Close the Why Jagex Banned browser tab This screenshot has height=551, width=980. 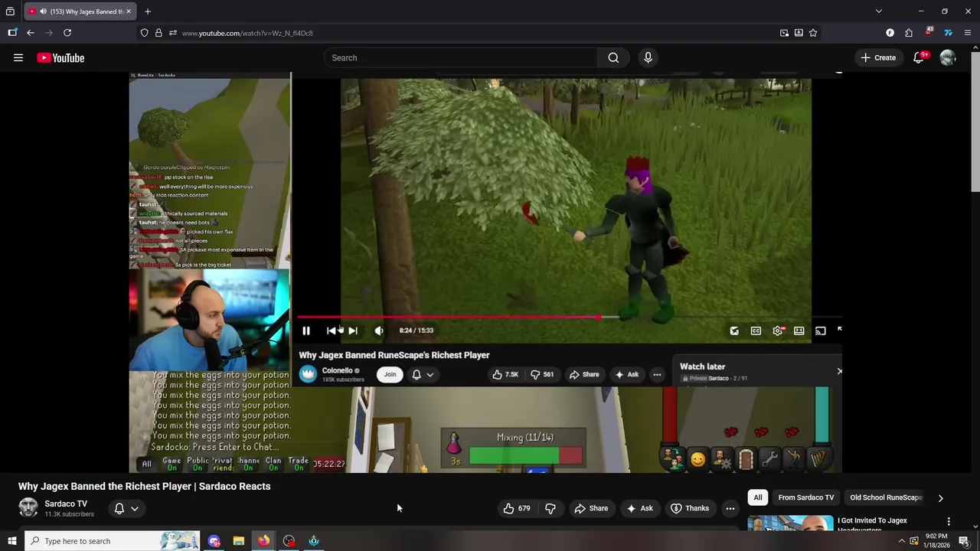tap(129, 11)
